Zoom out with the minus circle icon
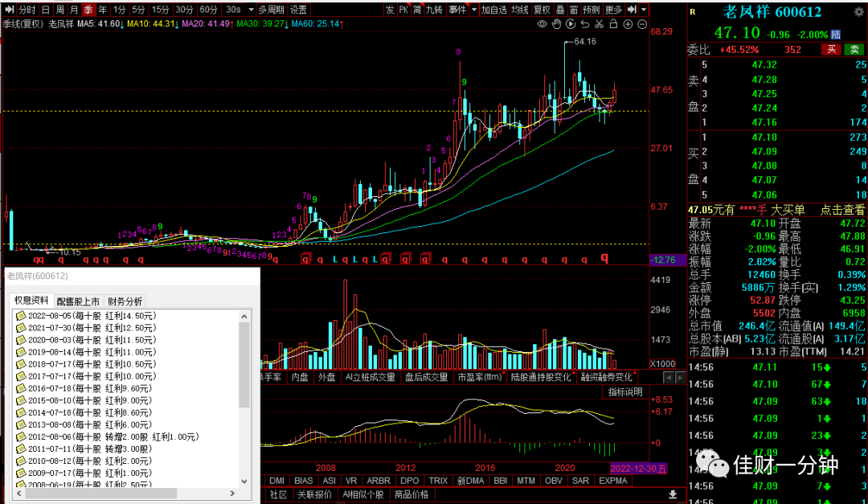 642,24
